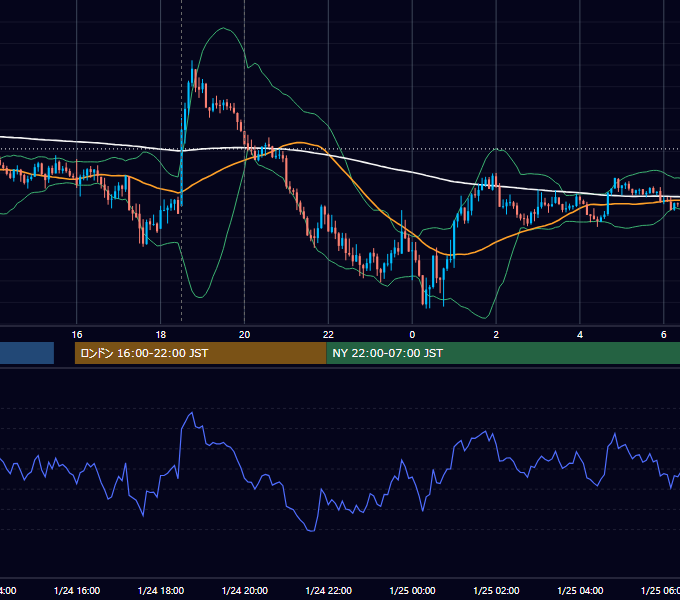The width and height of the screenshot is (680, 600).
Task: Click the 1/24 16:00 time label
Action: pyautogui.click(x=77, y=590)
